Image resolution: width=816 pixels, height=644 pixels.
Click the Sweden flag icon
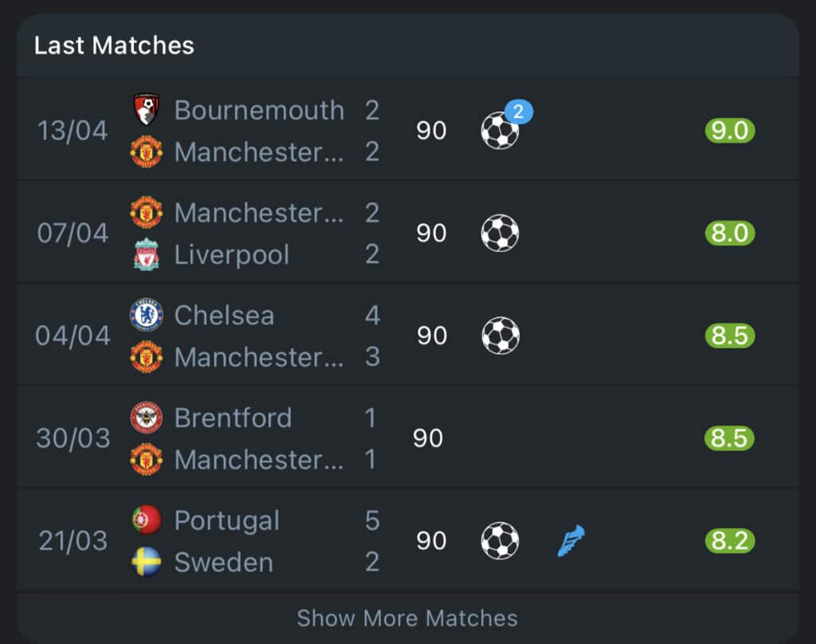tap(146, 562)
